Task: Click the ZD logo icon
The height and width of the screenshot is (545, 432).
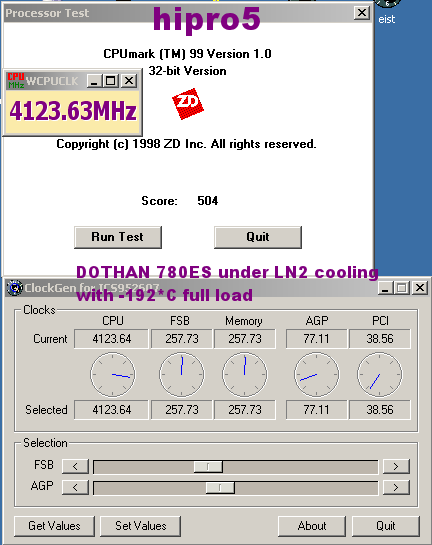Action: tap(188, 104)
